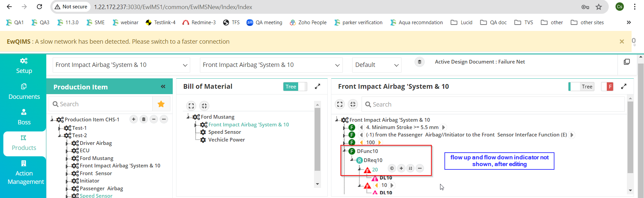This screenshot has width=644, height=198.
Task: Click the copyright icon on failure 20
Action: 392,168
